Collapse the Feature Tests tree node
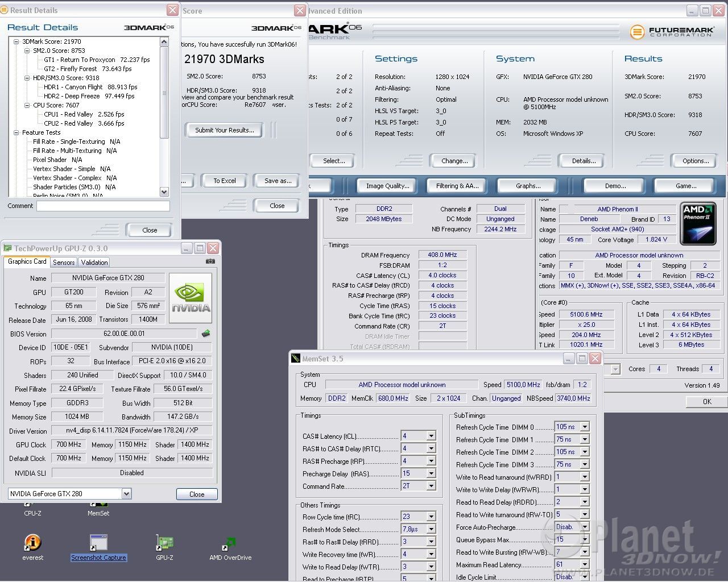The height and width of the screenshot is (582, 728). point(16,132)
